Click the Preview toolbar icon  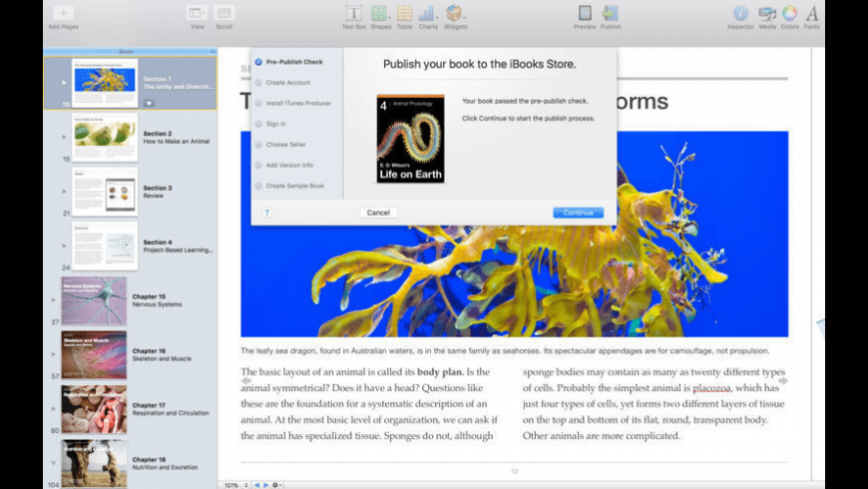585,13
